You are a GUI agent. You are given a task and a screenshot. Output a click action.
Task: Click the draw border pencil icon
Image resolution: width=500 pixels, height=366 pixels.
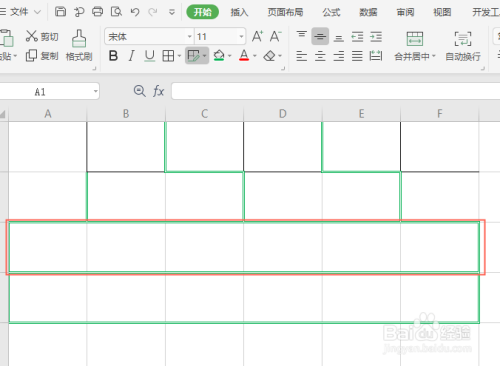point(193,56)
